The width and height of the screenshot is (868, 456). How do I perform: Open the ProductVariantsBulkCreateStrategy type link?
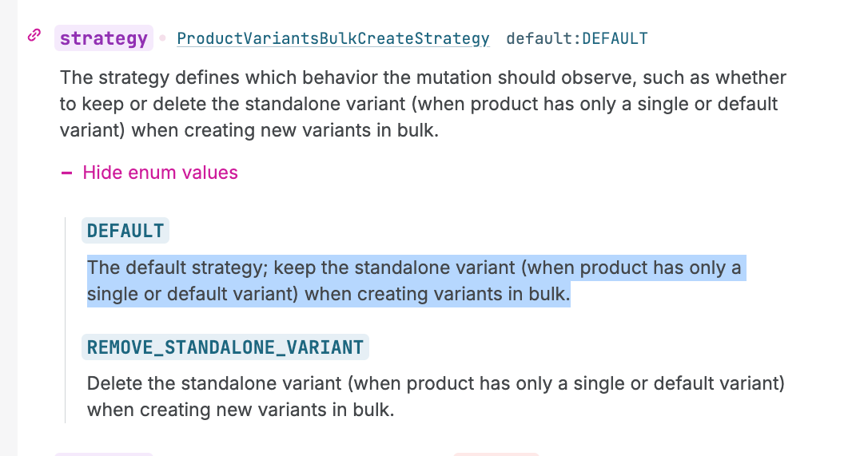tap(332, 38)
